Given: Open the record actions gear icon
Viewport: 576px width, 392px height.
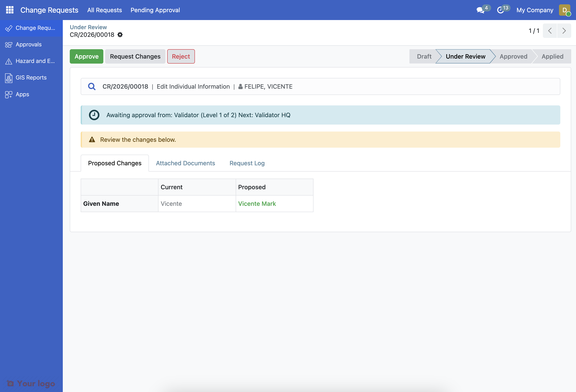Looking at the screenshot, I should (x=120, y=35).
